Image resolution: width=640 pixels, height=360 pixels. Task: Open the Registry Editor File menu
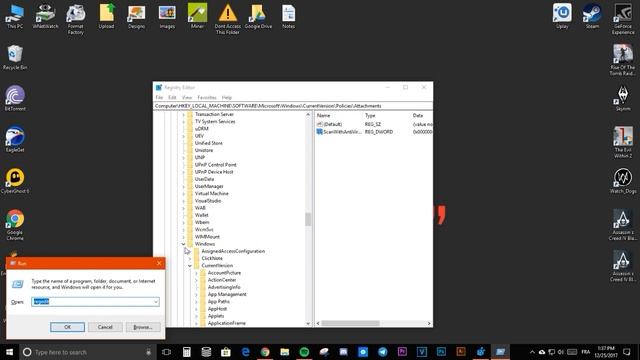(159, 98)
